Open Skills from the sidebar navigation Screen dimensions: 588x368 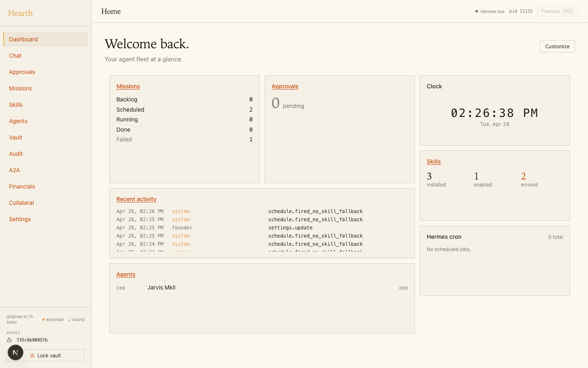coord(45,105)
